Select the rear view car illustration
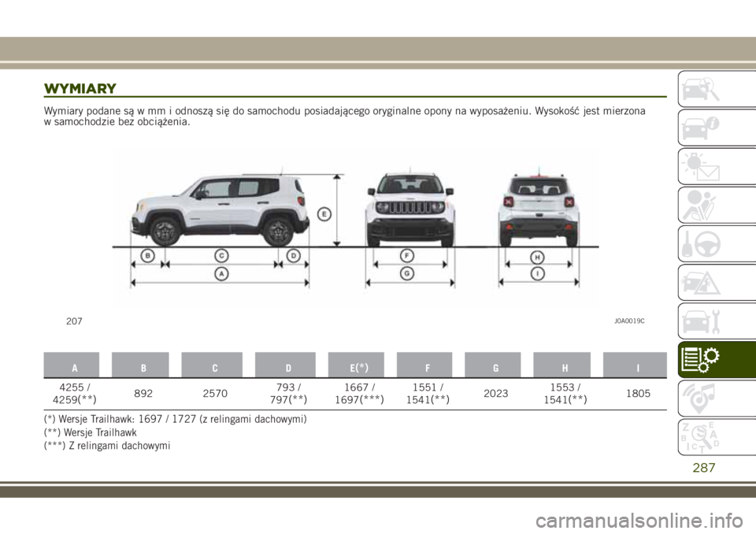 point(539,209)
